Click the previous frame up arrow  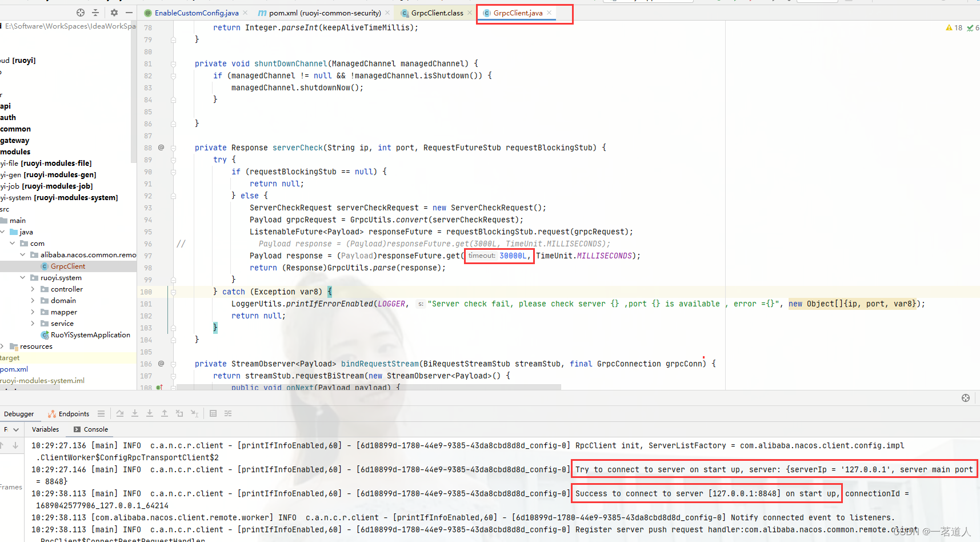coord(2,445)
